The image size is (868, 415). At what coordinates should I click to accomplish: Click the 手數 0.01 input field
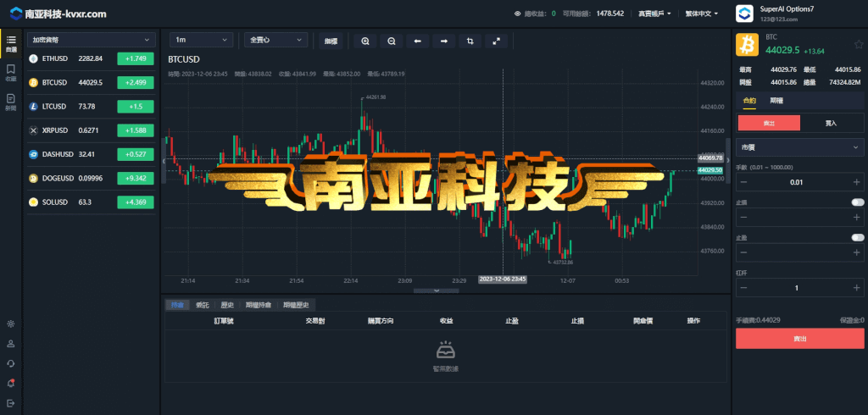800,182
